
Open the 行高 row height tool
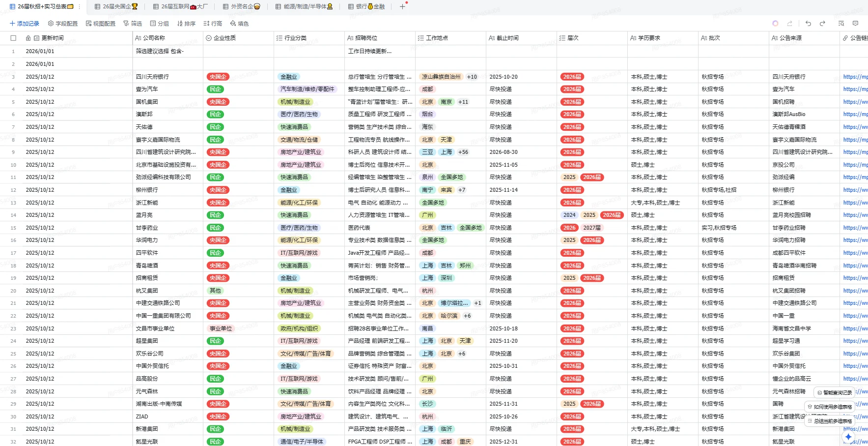[213, 24]
